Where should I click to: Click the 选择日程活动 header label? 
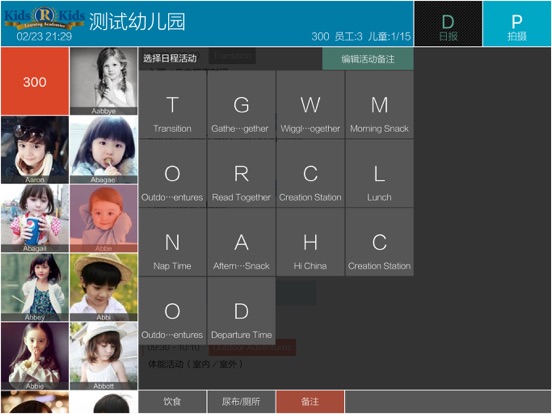170,58
